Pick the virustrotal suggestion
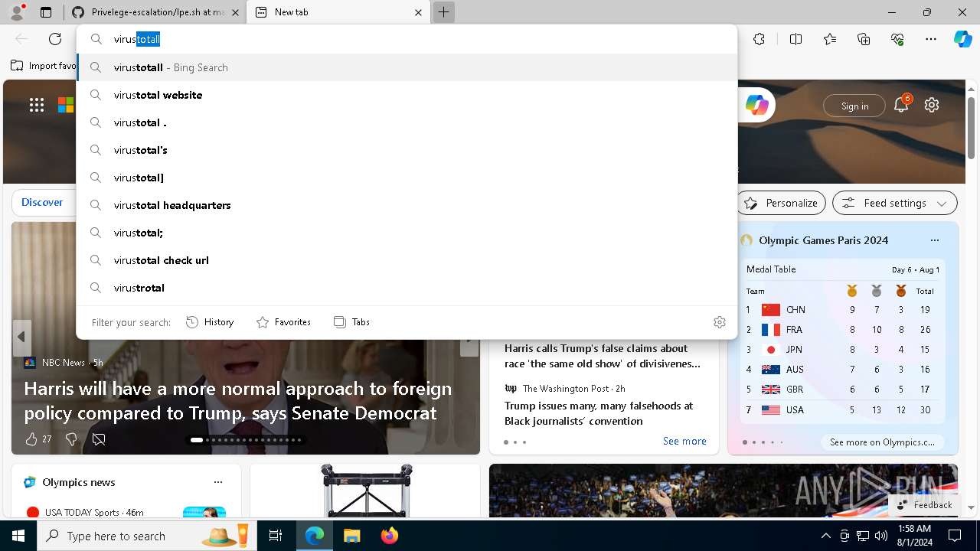 click(407, 288)
